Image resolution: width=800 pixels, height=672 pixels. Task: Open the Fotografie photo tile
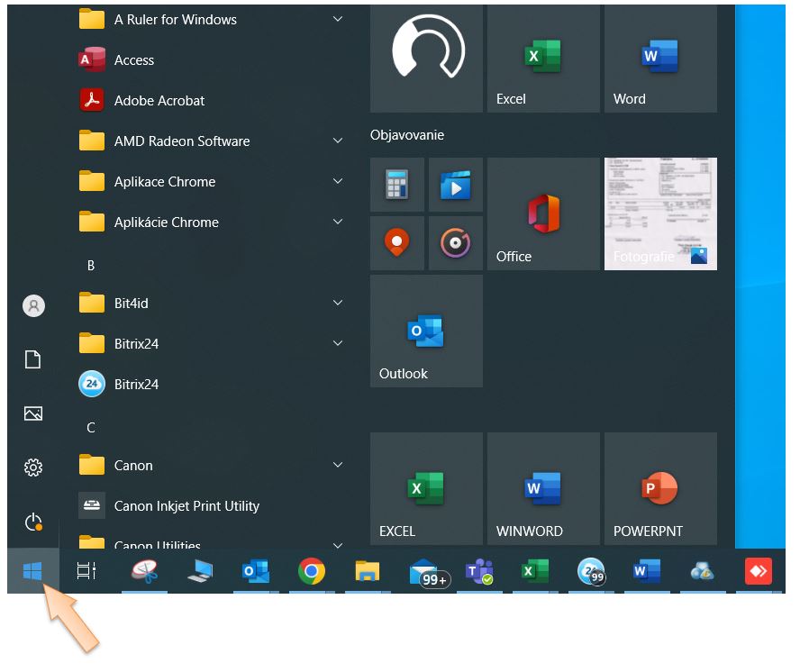(x=660, y=213)
